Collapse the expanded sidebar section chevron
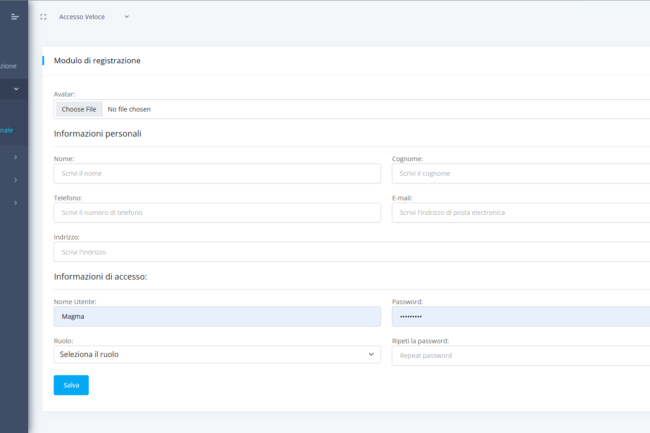 pyautogui.click(x=15, y=89)
